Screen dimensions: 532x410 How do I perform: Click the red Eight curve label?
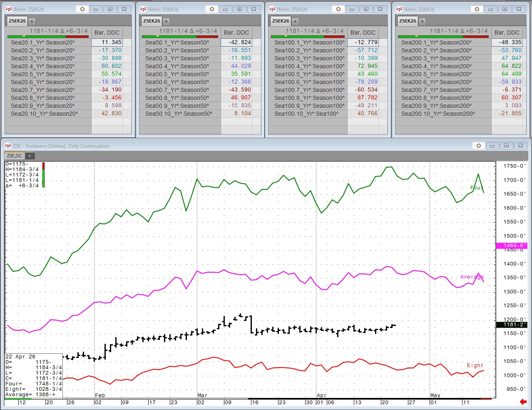[475, 365]
